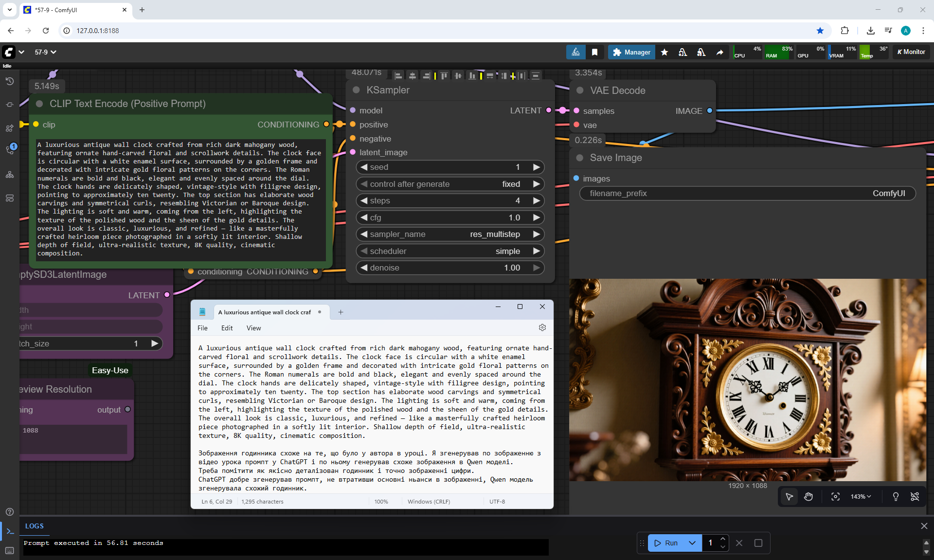Open the queue history sidebar icon
This screenshot has height=560, width=934.
[x=9, y=81]
